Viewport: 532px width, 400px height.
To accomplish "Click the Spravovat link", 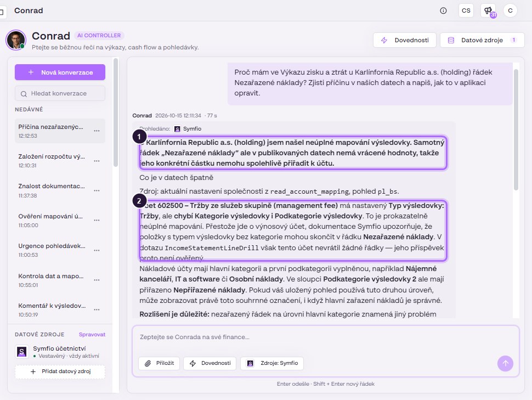I will pyautogui.click(x=92, y=335).
